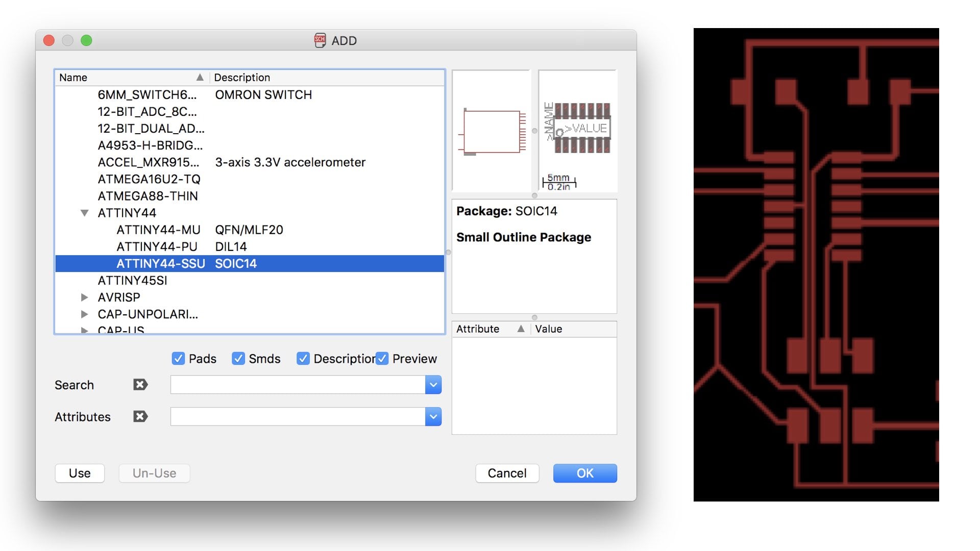This screenshot has height=551, width=980.
Task: Click the green zoom window button
Action: [x=86, y=40]
